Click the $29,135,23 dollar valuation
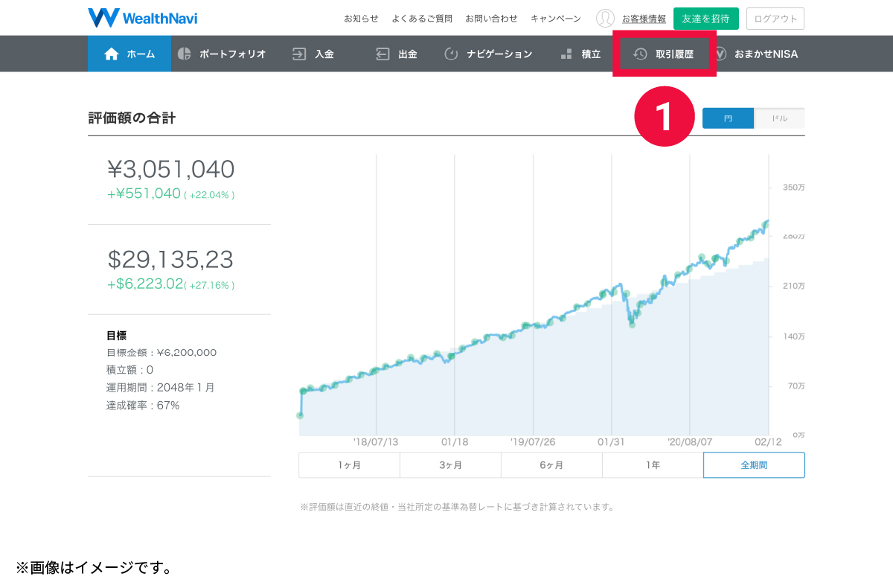 170,260
